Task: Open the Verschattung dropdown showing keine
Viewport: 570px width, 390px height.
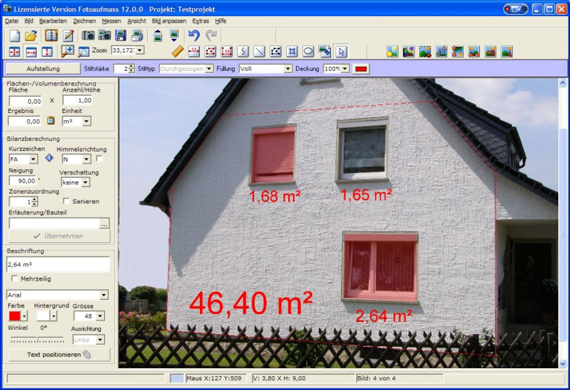Action: click(x=85, y=182)
